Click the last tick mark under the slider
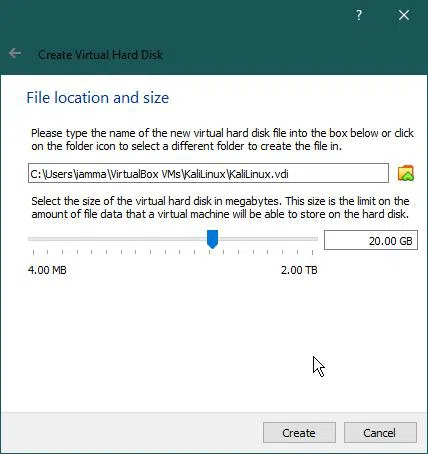Viewport: 428px width, 454px height. 312,252
